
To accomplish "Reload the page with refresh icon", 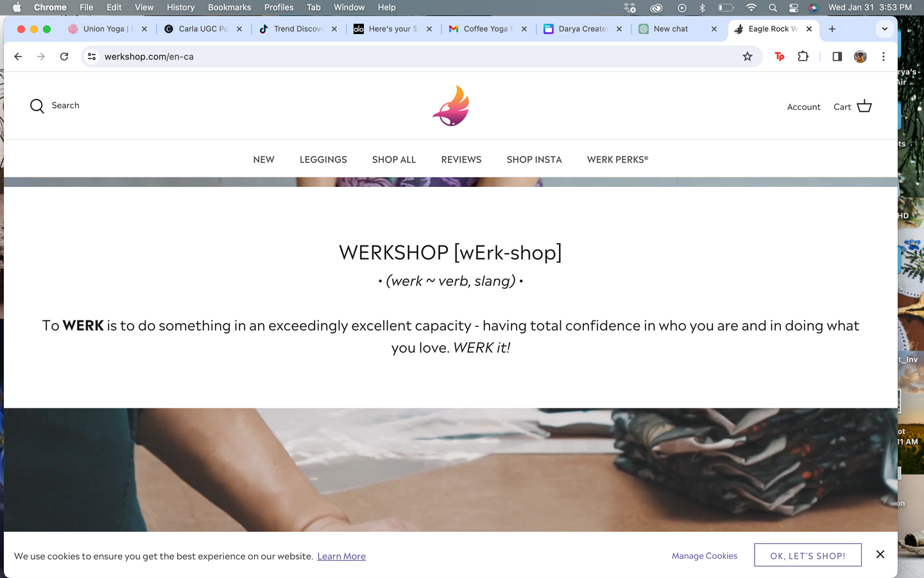I will 64,57.
